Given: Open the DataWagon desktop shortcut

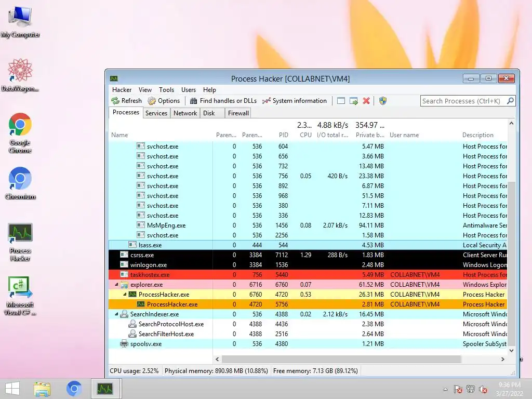Looking at the screenshot, I should (20, 75).
